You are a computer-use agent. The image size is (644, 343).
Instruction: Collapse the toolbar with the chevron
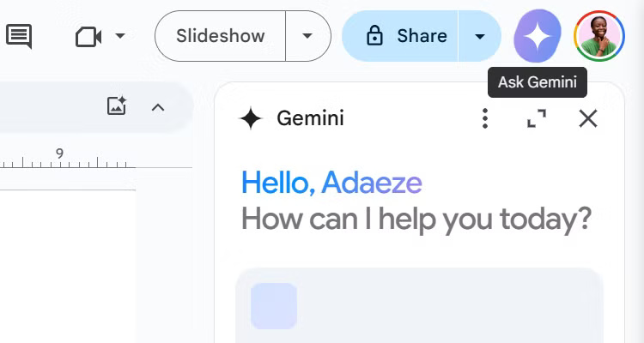point(157,106)
